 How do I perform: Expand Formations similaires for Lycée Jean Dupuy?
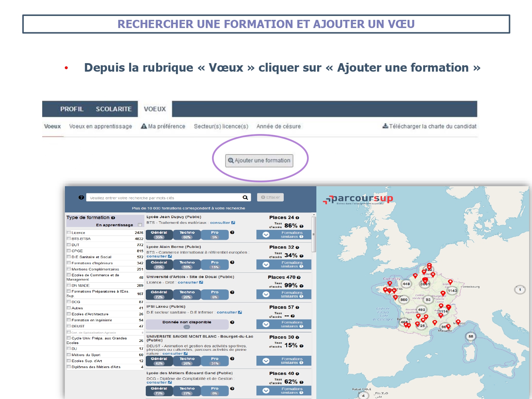pyautogui.click(x=266, y=235)
